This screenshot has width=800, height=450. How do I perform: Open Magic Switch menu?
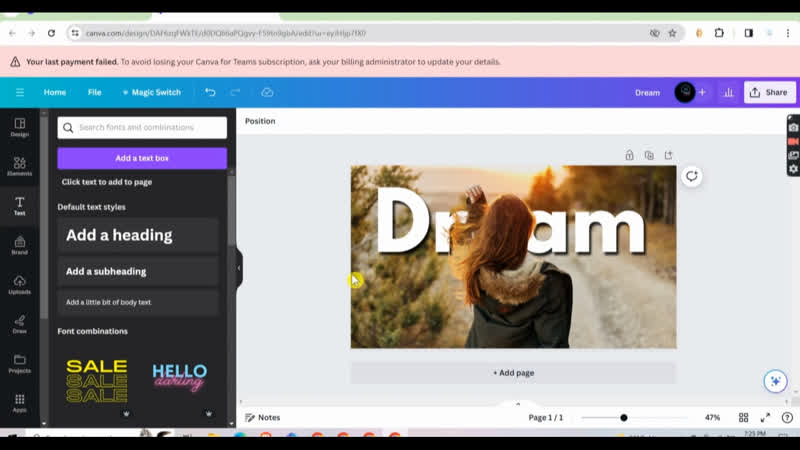point(152,92)
